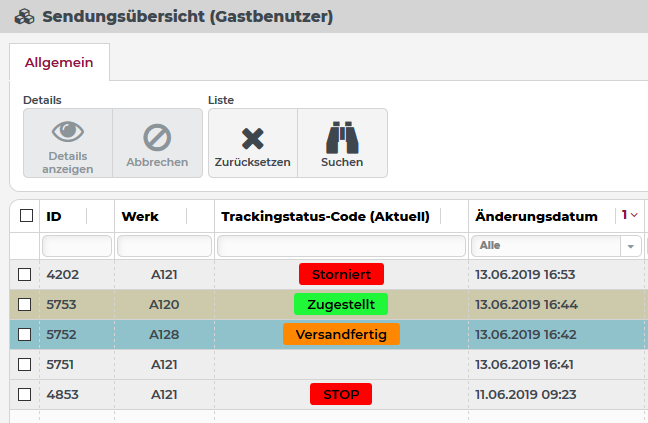Click the Sendungsübersicht cubes icon

(24, 17)
